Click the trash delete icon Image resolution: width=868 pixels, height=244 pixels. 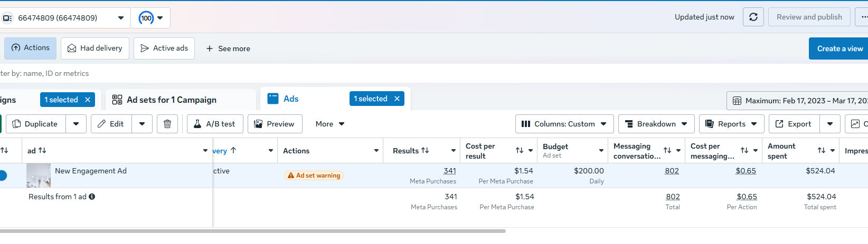167,124
